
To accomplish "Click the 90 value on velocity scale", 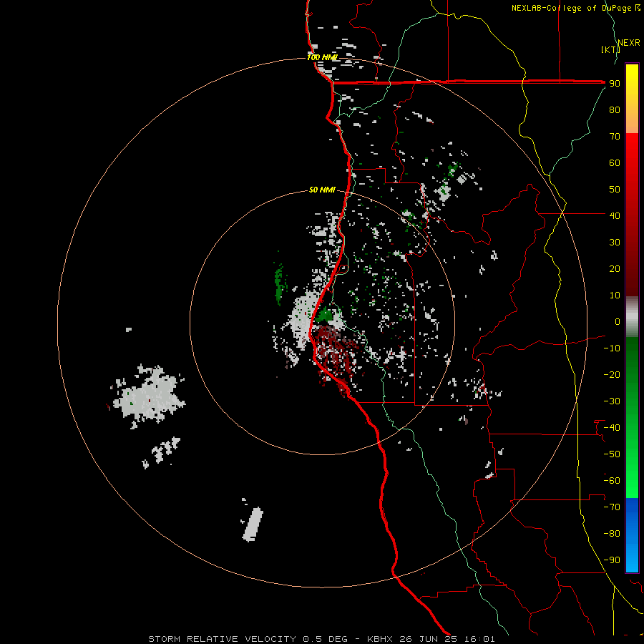I will pos(615,84).
